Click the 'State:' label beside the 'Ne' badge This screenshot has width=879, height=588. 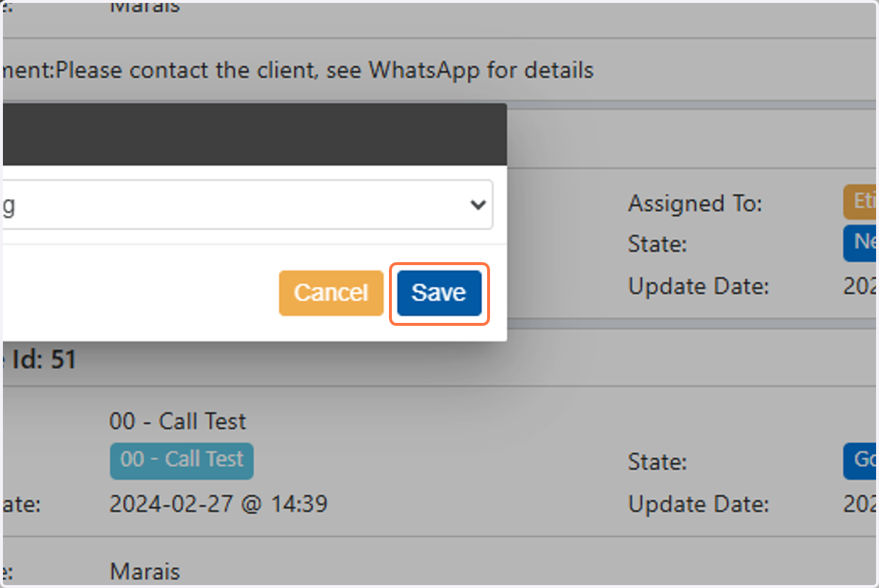657,244
